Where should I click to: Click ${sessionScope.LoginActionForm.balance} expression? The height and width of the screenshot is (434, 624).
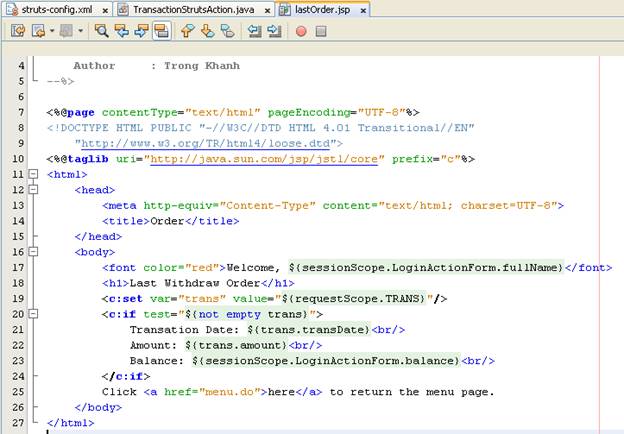[326, 360]
